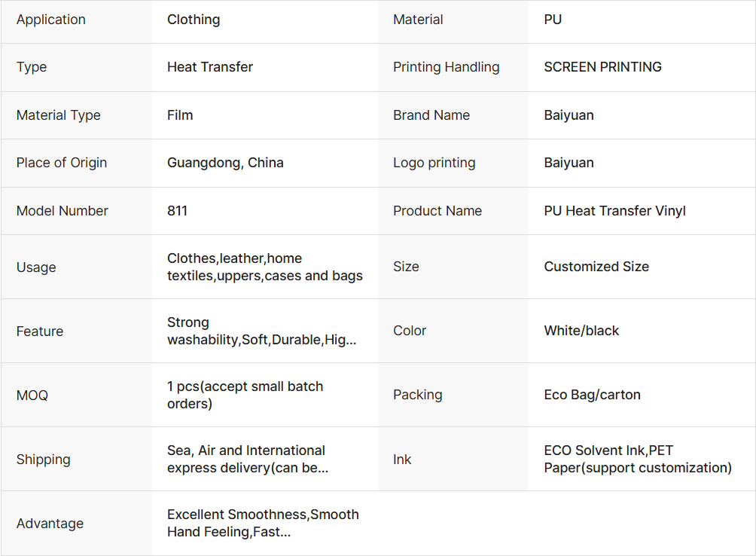The height and width of the screenshot is (556, 756).
Task: Select the Eco Bag/carton packing value
Action: pyautogui.click(x=592, y=395)
